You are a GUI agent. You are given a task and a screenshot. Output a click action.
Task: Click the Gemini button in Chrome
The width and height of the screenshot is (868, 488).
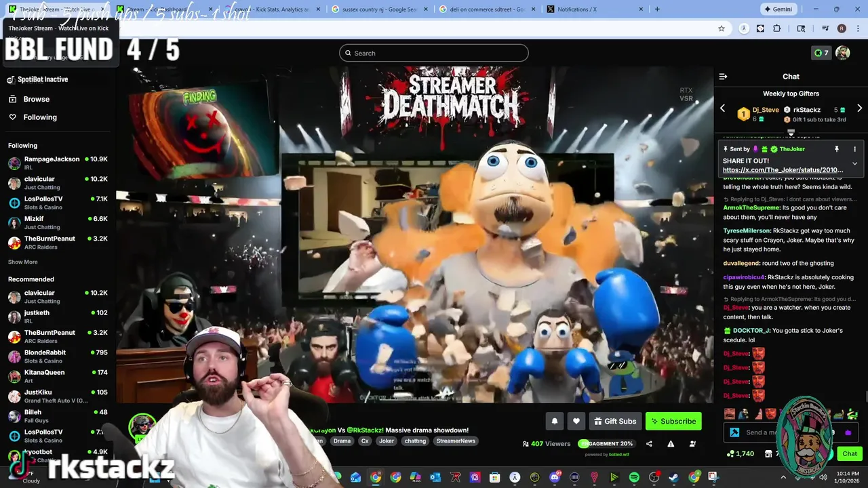[x=778, y=9]
